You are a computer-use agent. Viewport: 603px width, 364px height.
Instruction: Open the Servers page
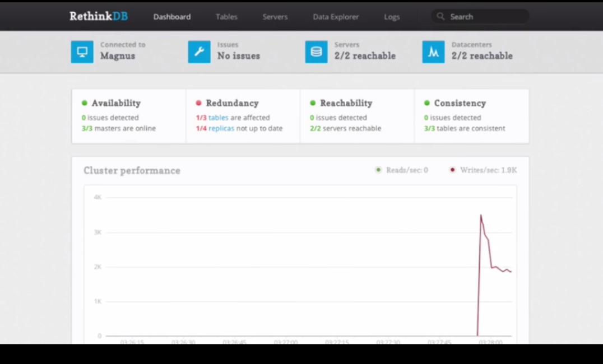pos(275,17)
